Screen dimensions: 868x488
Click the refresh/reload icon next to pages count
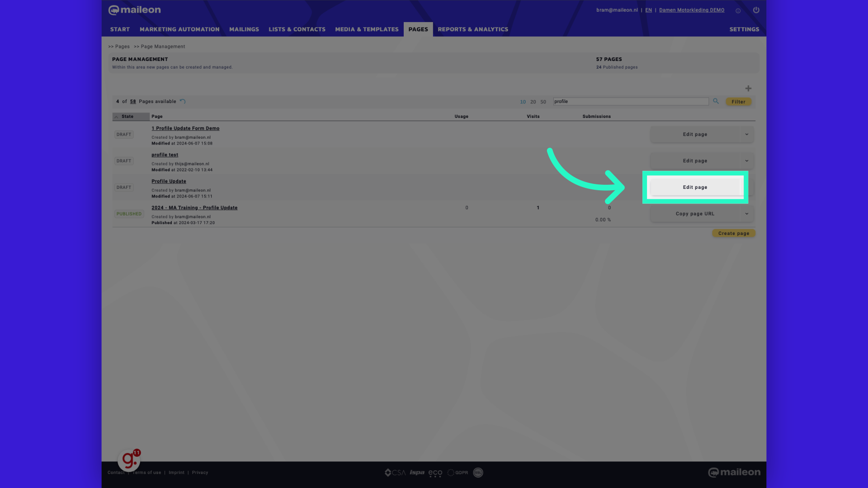pos(183,101)
